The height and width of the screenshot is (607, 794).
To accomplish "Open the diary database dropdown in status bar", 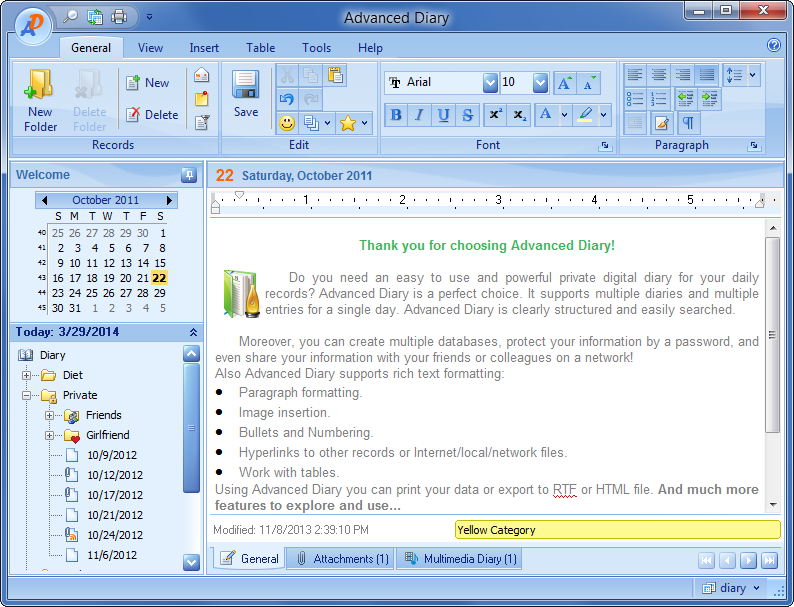I will pyautogui.click(x=757, y=588).
